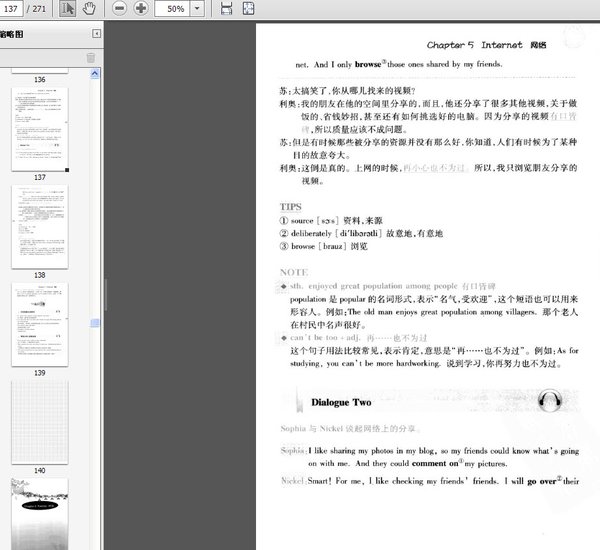Open page 140 grid thumbnail
Screen dimensions: 600x550
(40, 422)
